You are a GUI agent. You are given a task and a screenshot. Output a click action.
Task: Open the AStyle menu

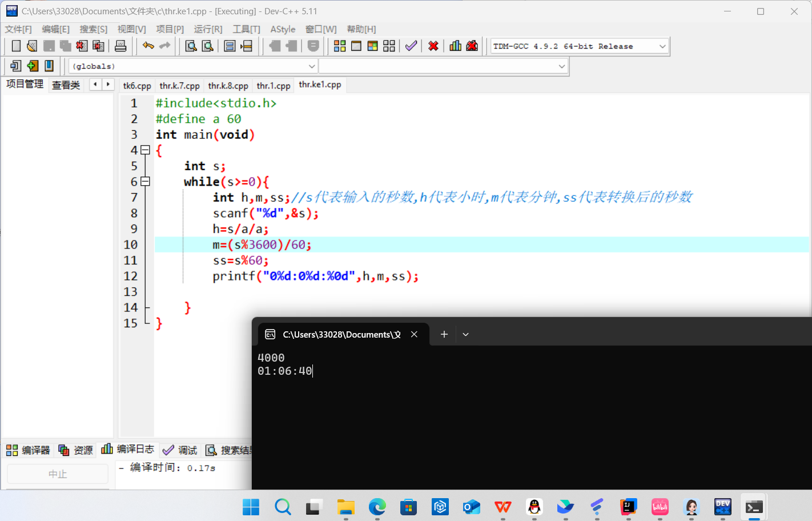pyautogui.click(x=283, y=29)
